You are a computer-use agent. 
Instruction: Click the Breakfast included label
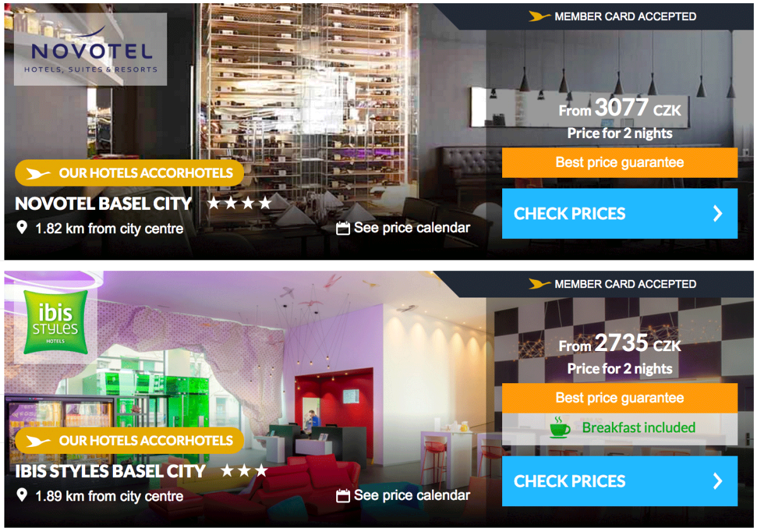pyautogui.click(x=638, y=427)
